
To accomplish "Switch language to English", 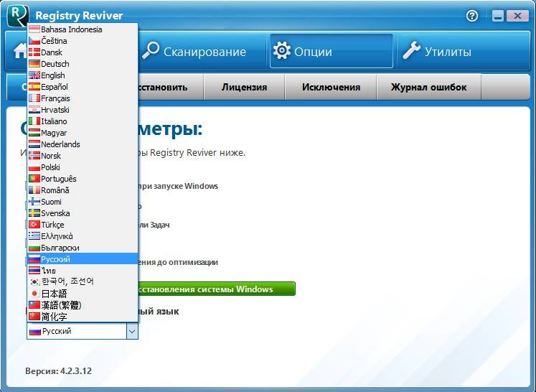I will click(x=83, y=75).
